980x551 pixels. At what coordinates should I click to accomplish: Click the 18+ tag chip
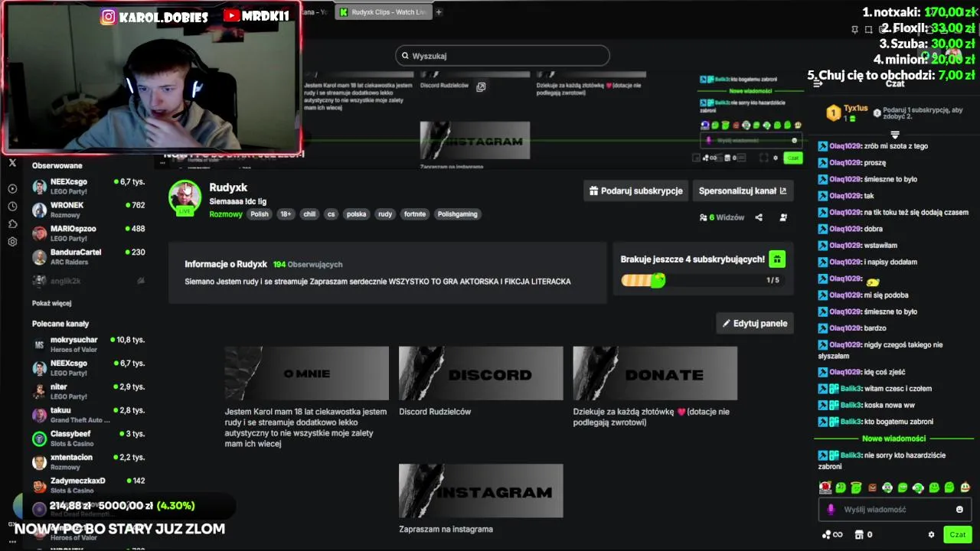(286, 214)
